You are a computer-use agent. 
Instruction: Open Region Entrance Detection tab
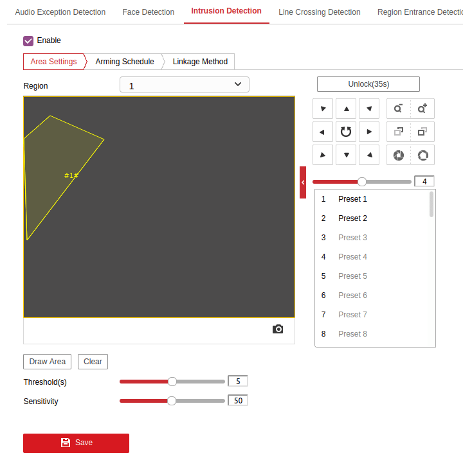coord(420,12)
